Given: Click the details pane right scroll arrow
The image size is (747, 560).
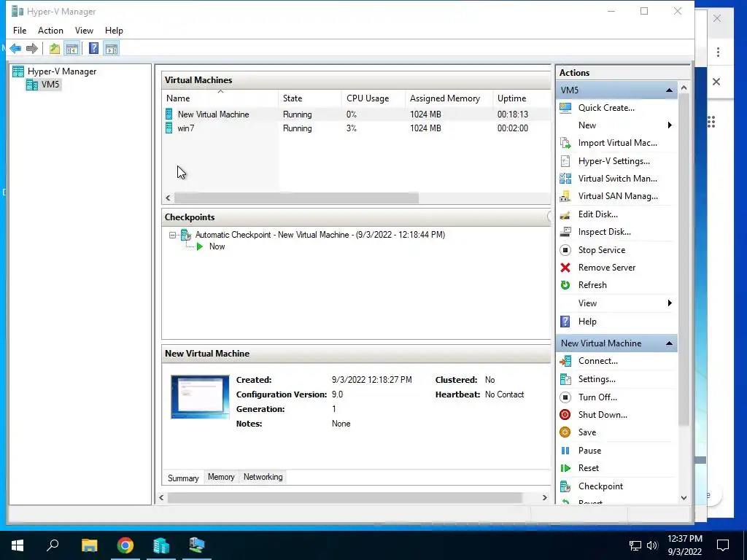Looking at the screenshot, I should (x=544, y=497).
